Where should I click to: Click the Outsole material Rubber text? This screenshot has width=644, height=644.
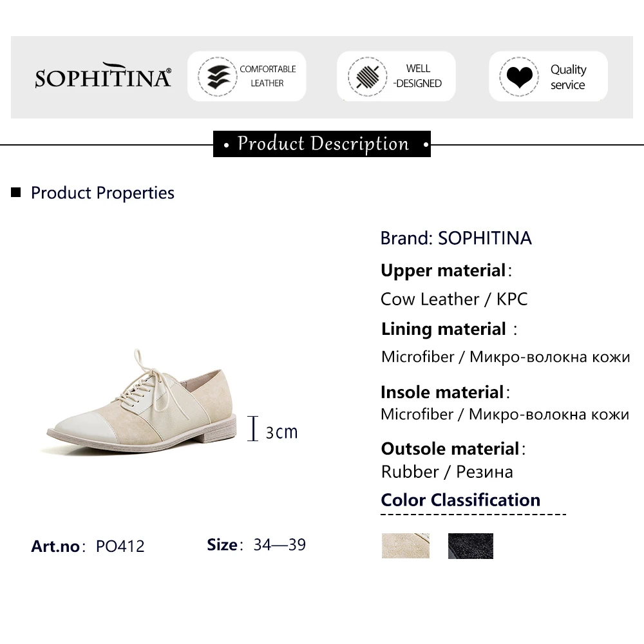(x=447, y=471)
